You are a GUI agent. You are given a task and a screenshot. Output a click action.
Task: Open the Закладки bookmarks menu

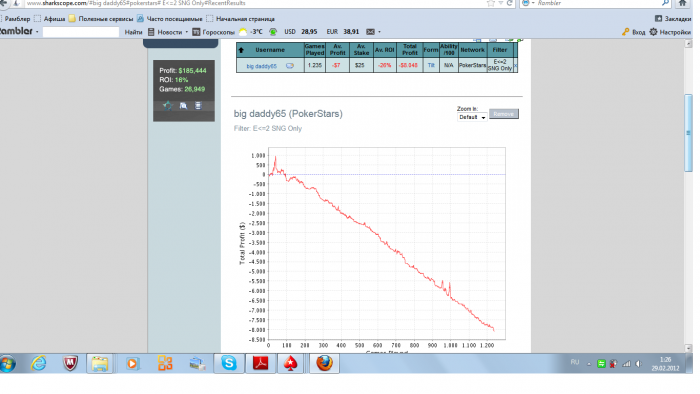point(673,19)
